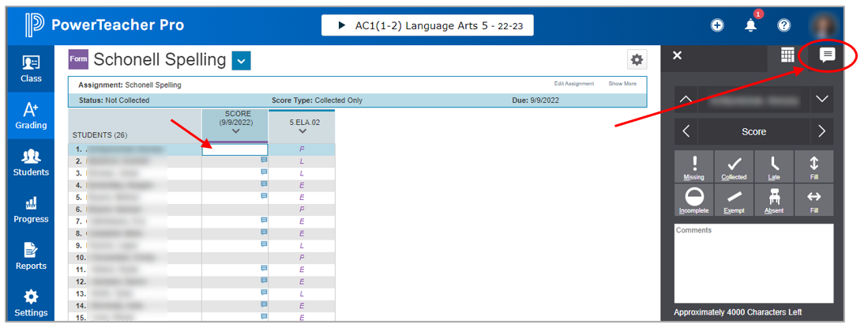This screenshot has width=868, height=325.
Task: Move to previous column with left chevron
Action: [x=686, y=131]
